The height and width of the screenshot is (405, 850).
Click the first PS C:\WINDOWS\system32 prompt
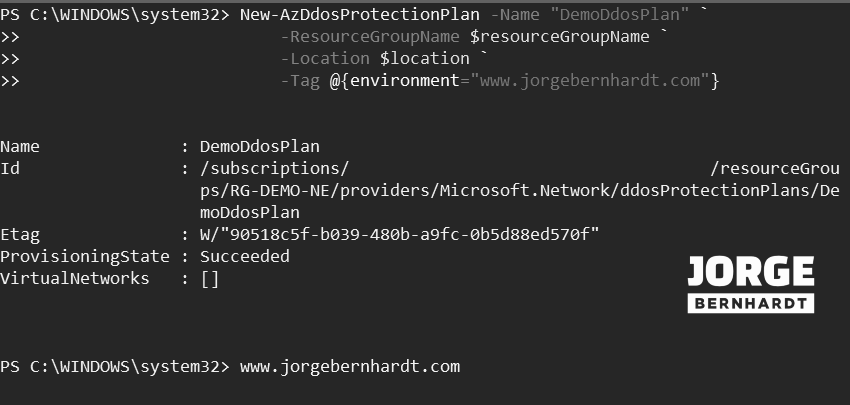click(x=115, y=15)
